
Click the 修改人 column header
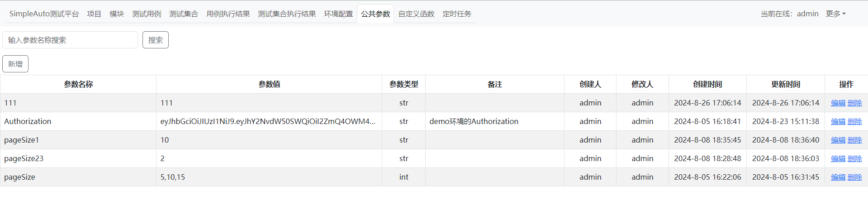click(642, 84)
